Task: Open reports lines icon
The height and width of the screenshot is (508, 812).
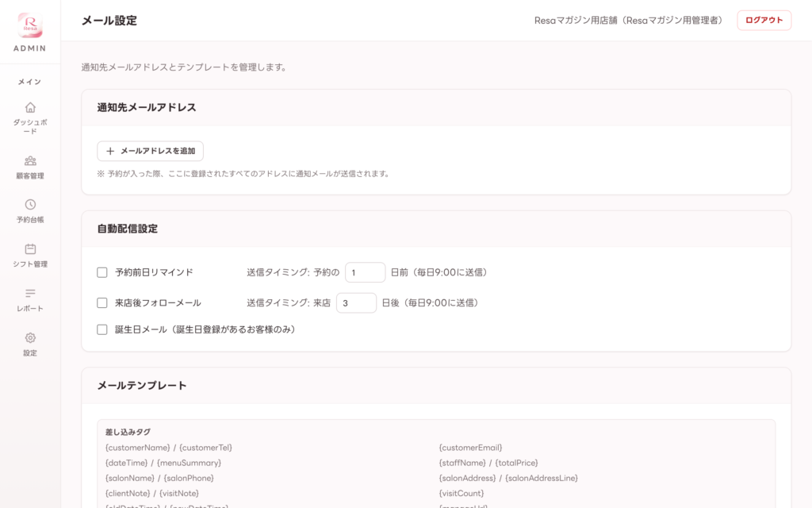Action: pyautogui.click(x=30, y=294)
